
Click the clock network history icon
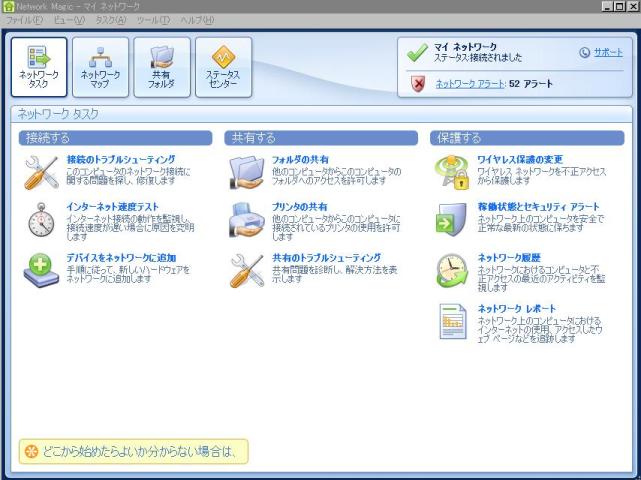[x=452, y=271]
